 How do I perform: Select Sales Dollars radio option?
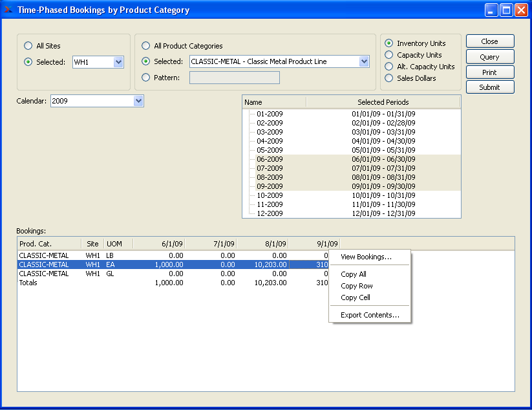pyautogui.click(x=389, y=78)
